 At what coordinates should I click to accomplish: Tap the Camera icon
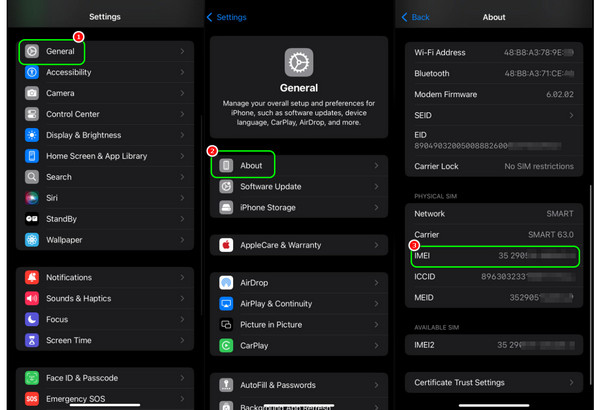(x=32, y=93)
